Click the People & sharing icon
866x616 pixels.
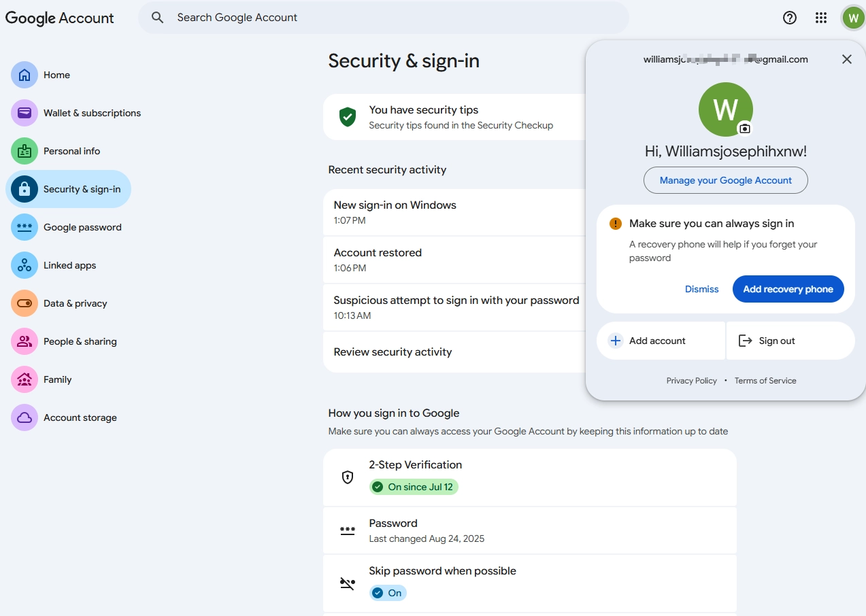tap(24, 341)
